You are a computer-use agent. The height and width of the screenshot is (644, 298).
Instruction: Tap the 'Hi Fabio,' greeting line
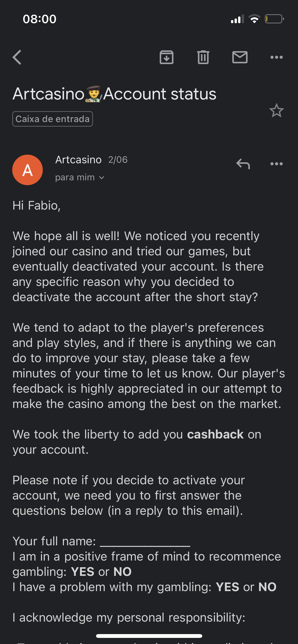point(37,206)
